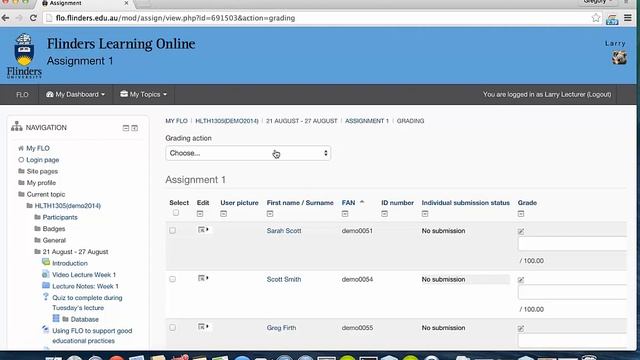The image size is (640, 360).
Task: Collapse the First name / Surname column
Action: 270,214
